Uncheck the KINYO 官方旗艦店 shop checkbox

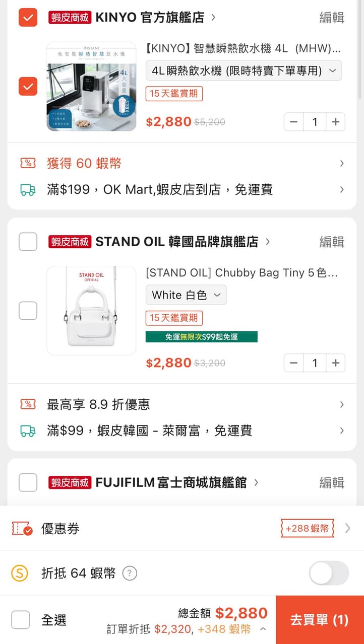[x=28, y=18]
